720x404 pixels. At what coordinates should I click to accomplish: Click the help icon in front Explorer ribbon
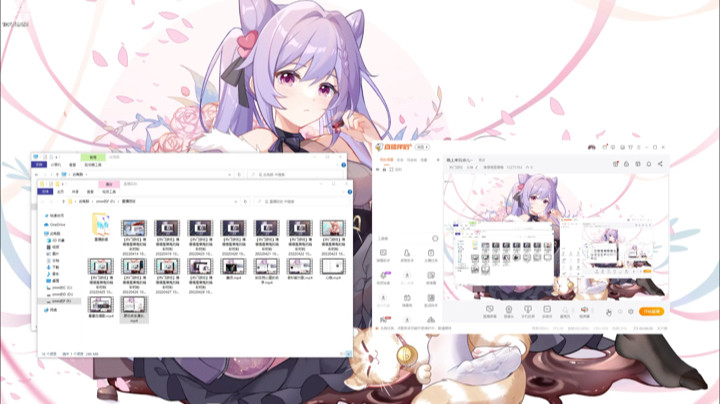click(x=349, y=191)
